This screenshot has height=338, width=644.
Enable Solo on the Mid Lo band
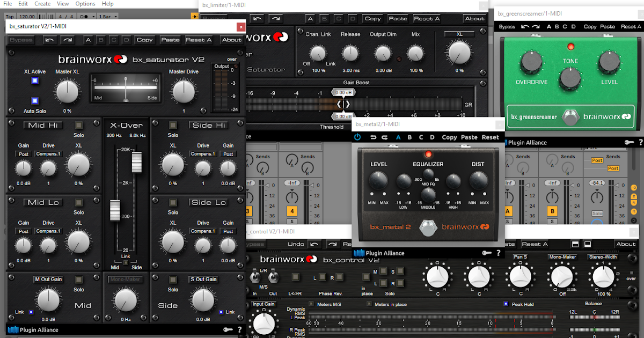point(79,202)
